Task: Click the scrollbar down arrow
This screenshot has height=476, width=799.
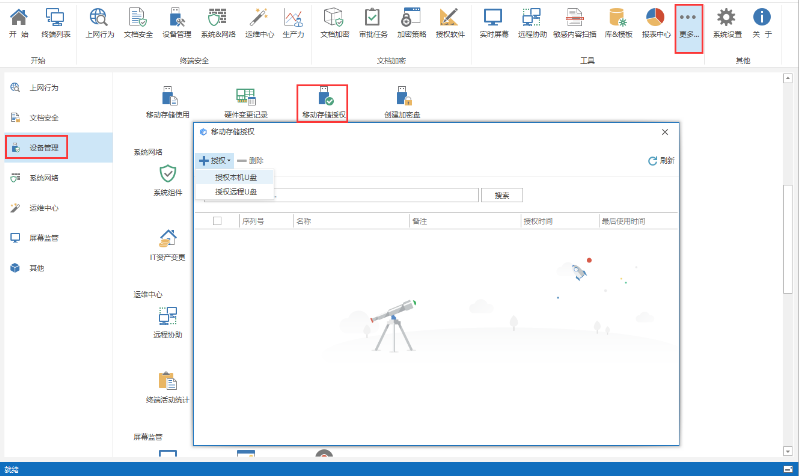Action: pyautogui.click(x=788, y=451)
